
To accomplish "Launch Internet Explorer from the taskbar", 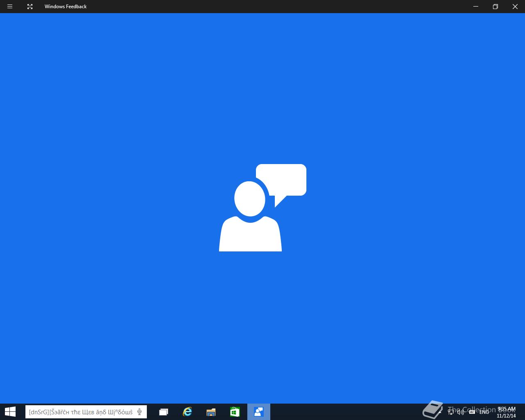I will (187, 412).
